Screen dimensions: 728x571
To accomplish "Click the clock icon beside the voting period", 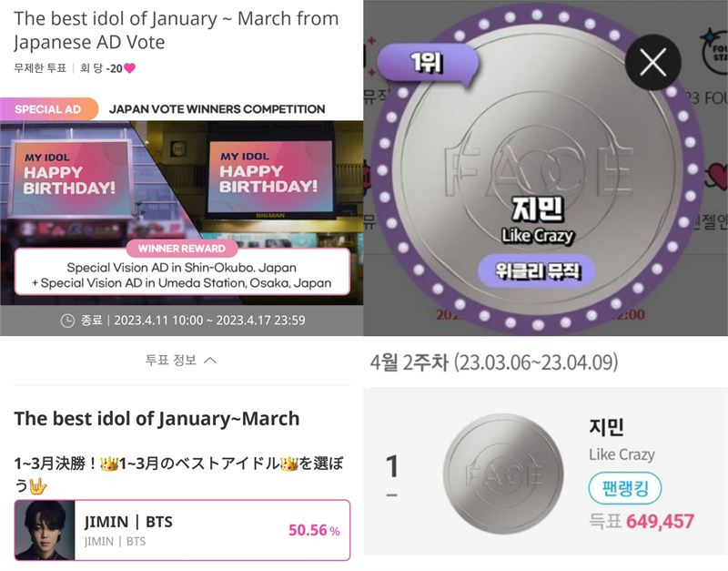I will (67, 321).
